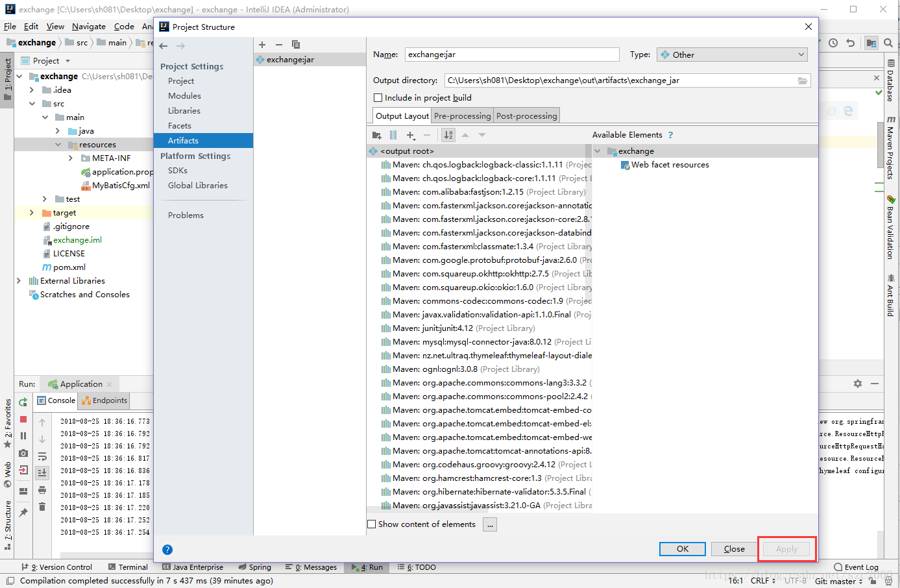Toggle soft-wrap in console
The height and width of the screenshot is (588, 900).
coord(42,456)
